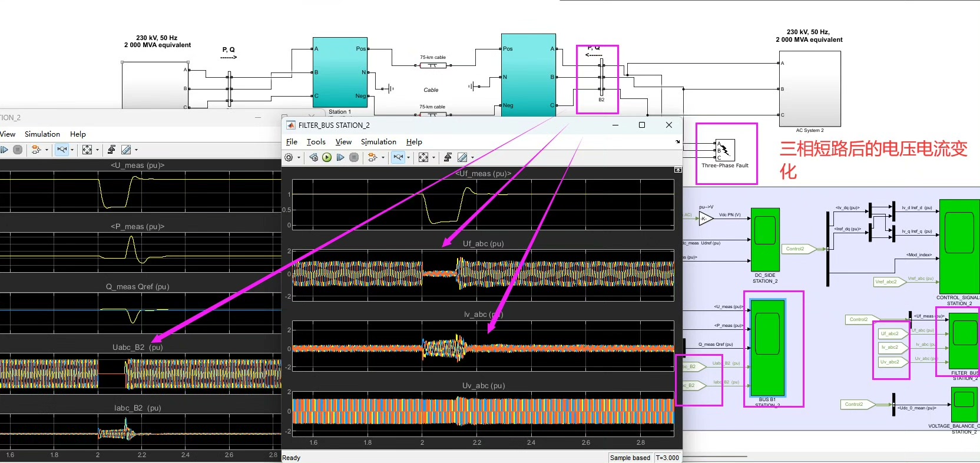
Task: Click Uabc_B2 (pu) plot title in left scope
Action: coord(138,347)
